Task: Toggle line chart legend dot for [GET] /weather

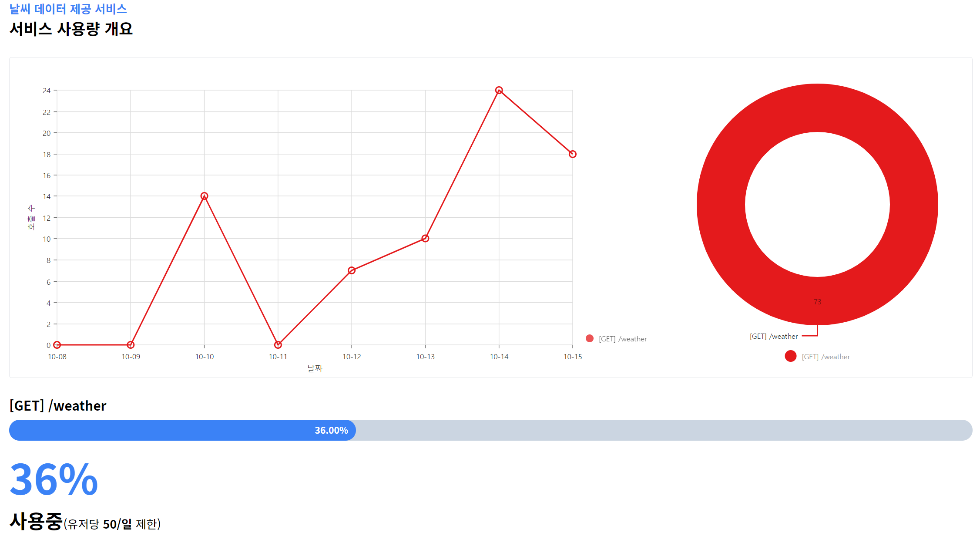Action: (590, 338)
